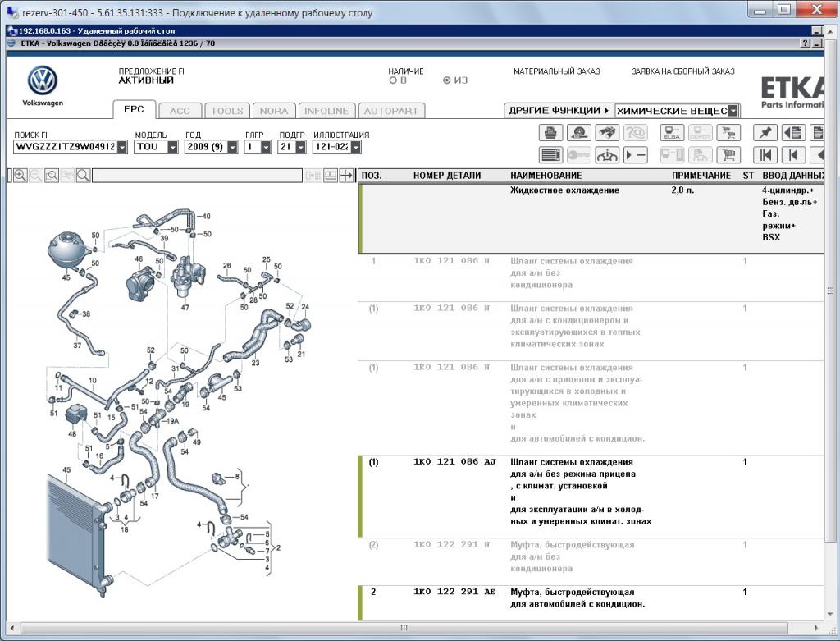
Task: Click callout 47 in the diagram
Action: pyautogui.click(x=185, y=308)
